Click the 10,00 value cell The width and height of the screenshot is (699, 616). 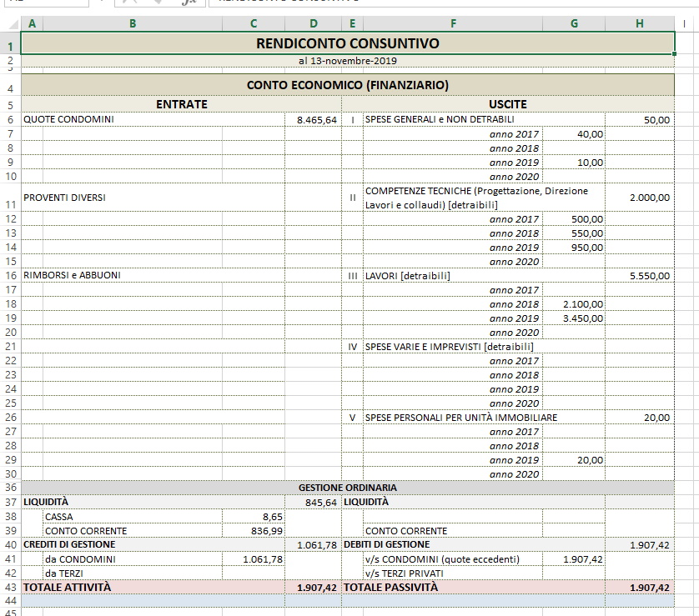click(574, 163)
